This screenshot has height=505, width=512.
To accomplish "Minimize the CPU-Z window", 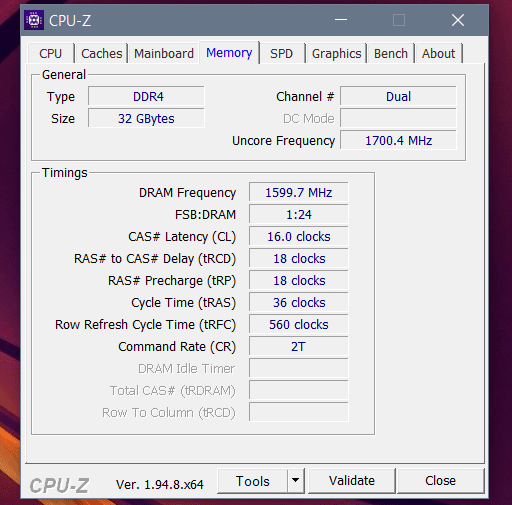I will pos(341,20).
